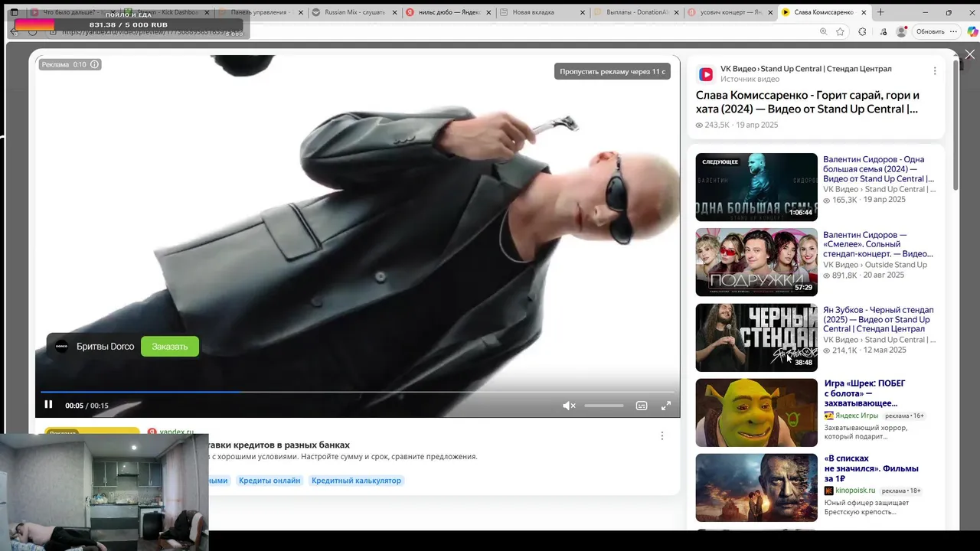Switch to 'Russian Mix - слушать' tab
980x551 pixels.
(354, 12)
